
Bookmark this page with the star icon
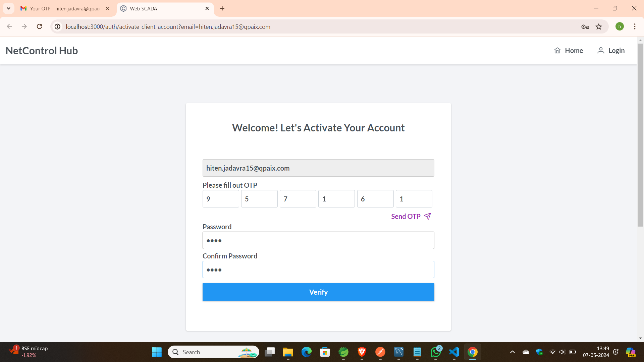click(599, 27)
